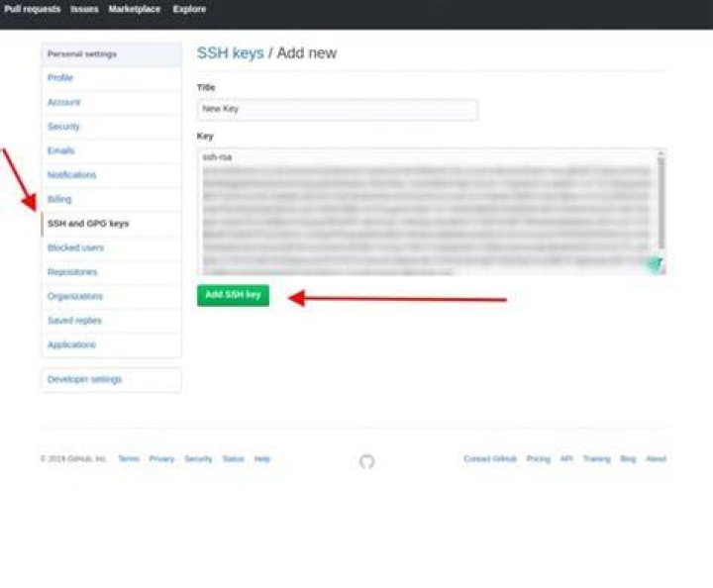Go to Marketplace in top bar
This screenshot has width=713, height=588.
(x=134, y=9)
